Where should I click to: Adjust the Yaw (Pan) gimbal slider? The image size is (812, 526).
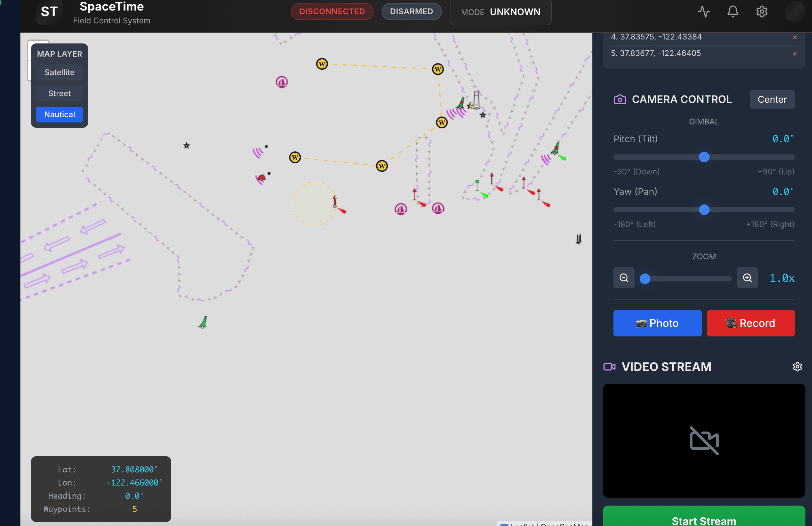(704, 210)
